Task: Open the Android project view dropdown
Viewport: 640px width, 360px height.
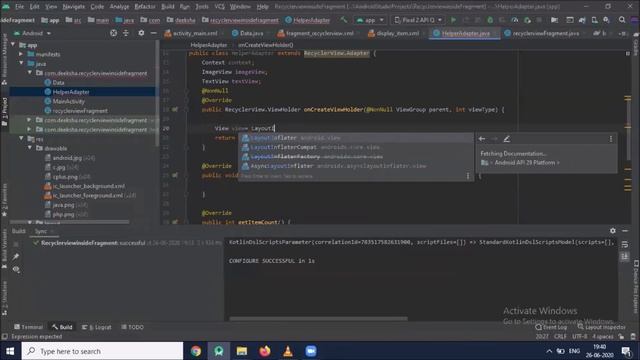Action: click(33, 33)
